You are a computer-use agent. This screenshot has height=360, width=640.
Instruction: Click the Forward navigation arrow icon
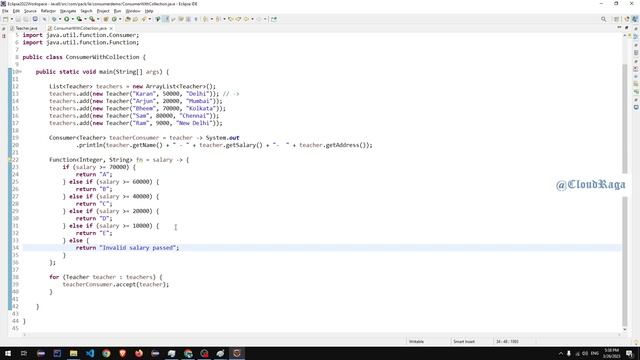pos(259,19)
